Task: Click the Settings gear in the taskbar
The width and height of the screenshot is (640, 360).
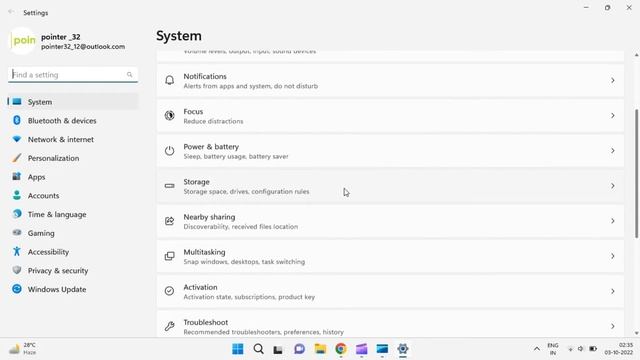Action: [403, 349]
